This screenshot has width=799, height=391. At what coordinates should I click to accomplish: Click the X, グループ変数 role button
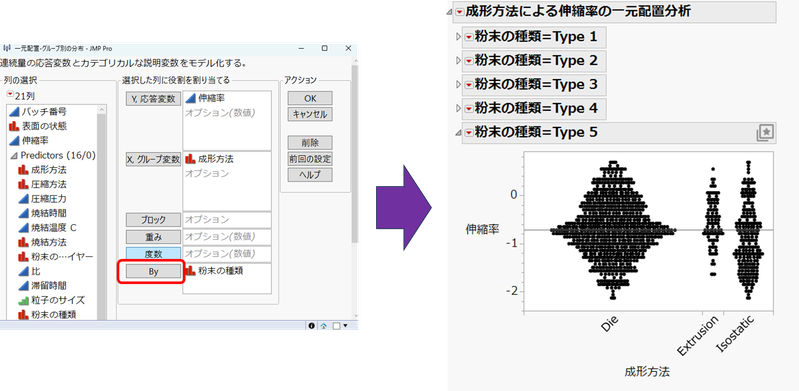point(153,160)
